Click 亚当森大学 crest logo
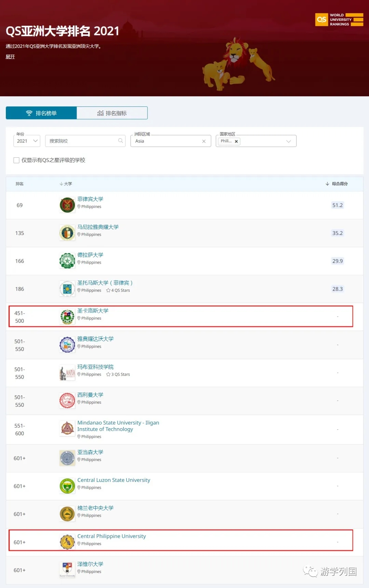369x588 pixels. click(67, 458)
